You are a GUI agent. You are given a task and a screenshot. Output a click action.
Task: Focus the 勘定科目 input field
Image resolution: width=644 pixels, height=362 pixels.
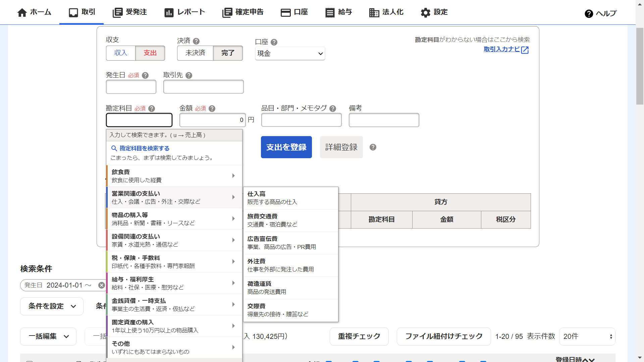click(139, 120)
